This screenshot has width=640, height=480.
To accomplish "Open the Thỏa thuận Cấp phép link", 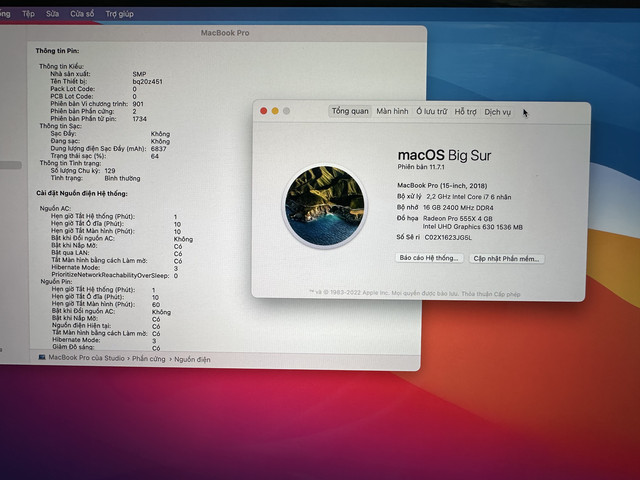I will [x=491, y=294].
